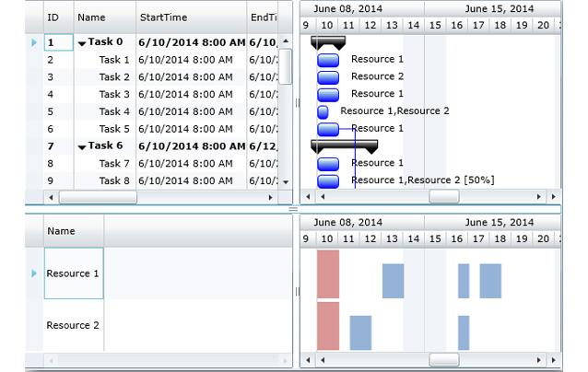Image resolution: width=588 pixels, height=372 pixels.
Task: Click the Name column header in task grid
Action: [x=103, y=17]
